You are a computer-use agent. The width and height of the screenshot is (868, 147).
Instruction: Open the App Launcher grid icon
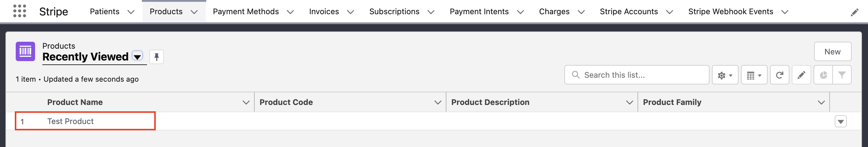coord(20,11)
